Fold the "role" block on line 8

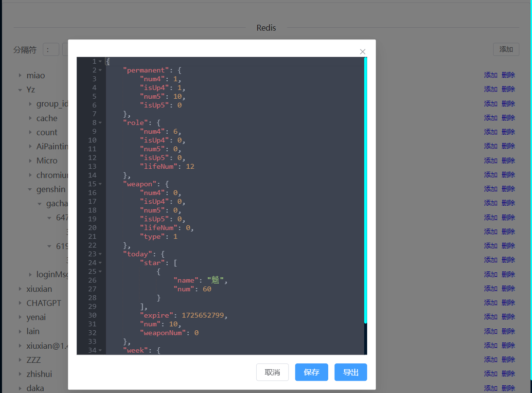100,123
